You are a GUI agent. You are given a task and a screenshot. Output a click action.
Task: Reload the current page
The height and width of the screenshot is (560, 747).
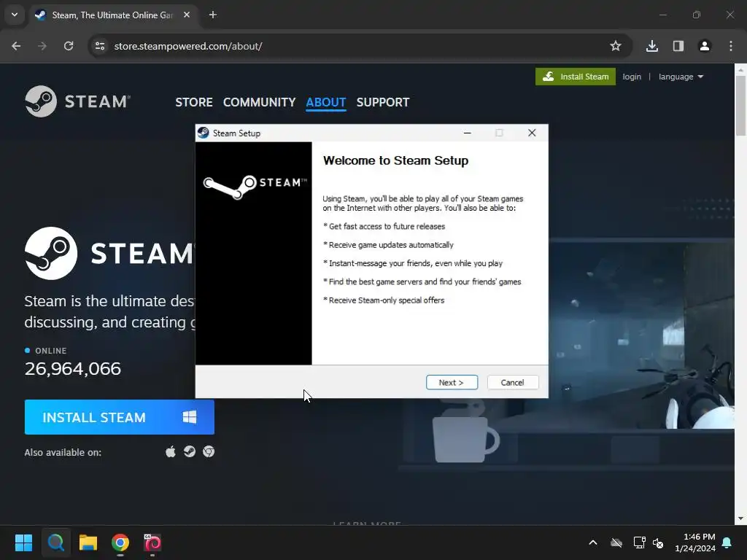(x=69, y=46)
